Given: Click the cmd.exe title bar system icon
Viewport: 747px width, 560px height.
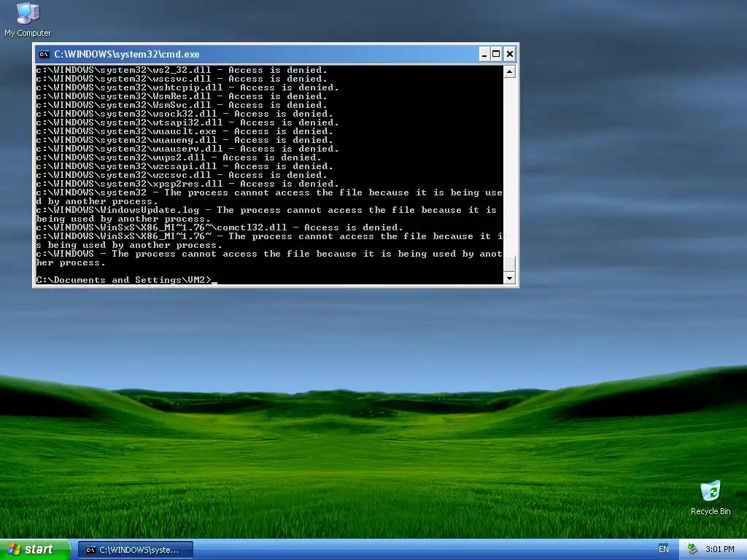Looking at the screenshot, I should pos(44,54).
